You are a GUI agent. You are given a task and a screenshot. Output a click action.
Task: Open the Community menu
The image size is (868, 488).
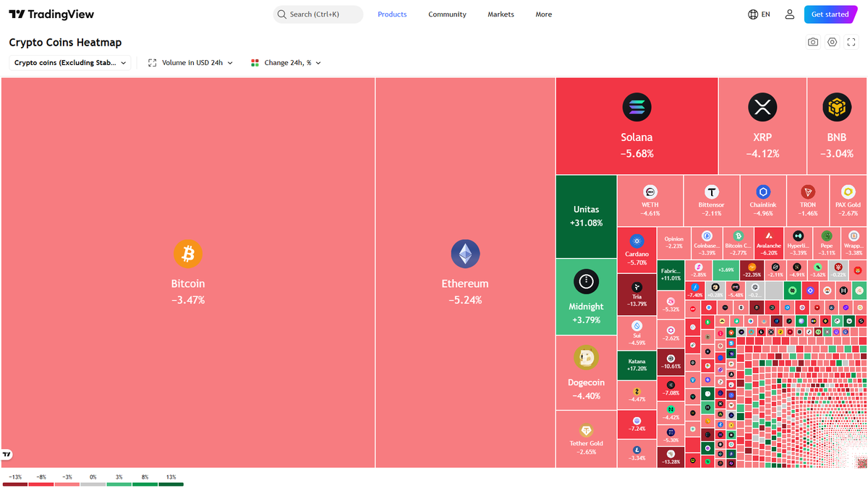[447, 14]
